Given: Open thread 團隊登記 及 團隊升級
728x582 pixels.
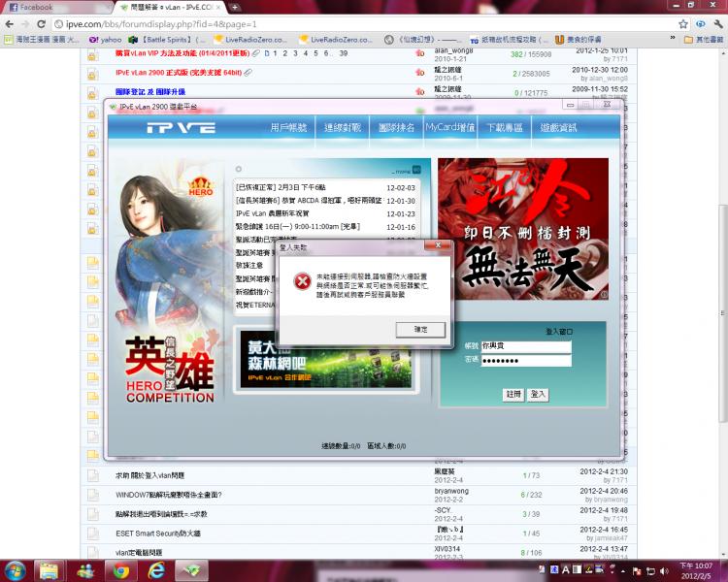Looking at the screenshot, I should tap(150, 92).
